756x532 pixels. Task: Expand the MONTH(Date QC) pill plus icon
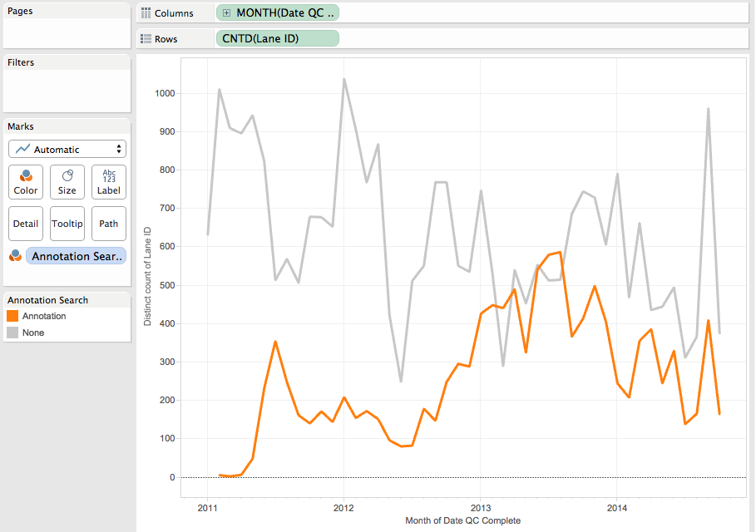226,13
